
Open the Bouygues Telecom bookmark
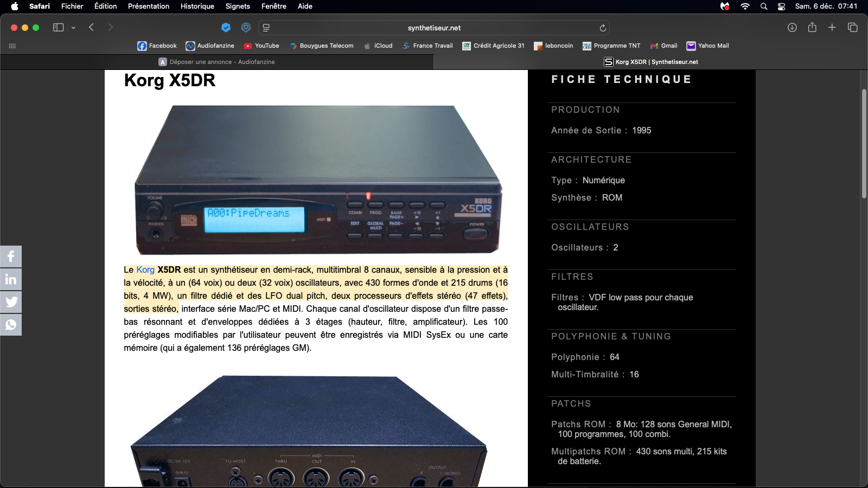321,46
